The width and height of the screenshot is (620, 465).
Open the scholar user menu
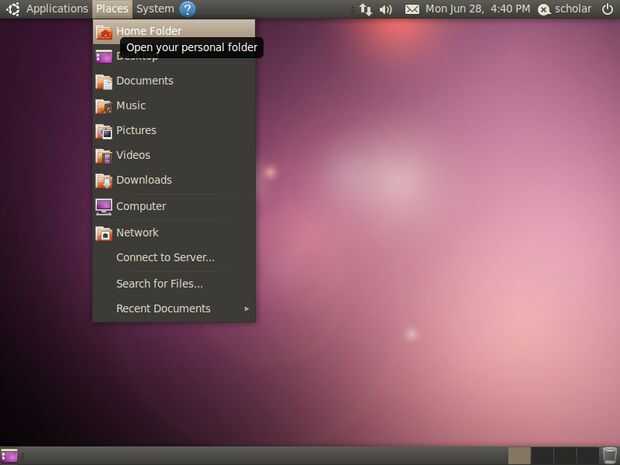pos(565,9)
